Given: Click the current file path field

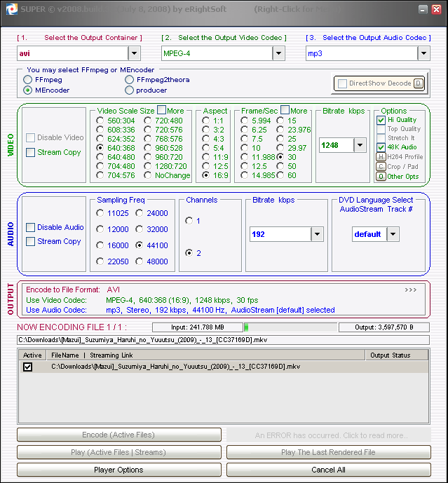Looking at the screenshot, I should tap(223, 340).
